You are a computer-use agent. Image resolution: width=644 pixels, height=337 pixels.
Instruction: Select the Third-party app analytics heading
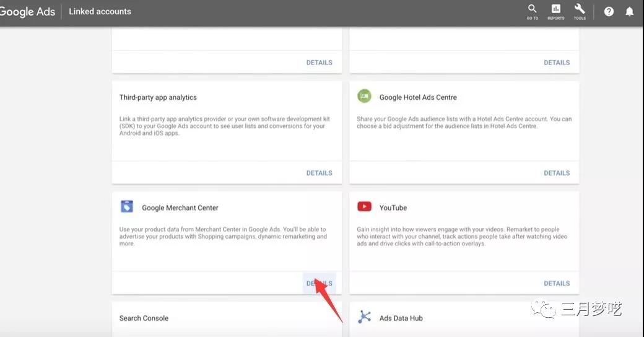(x=158, y=97)
